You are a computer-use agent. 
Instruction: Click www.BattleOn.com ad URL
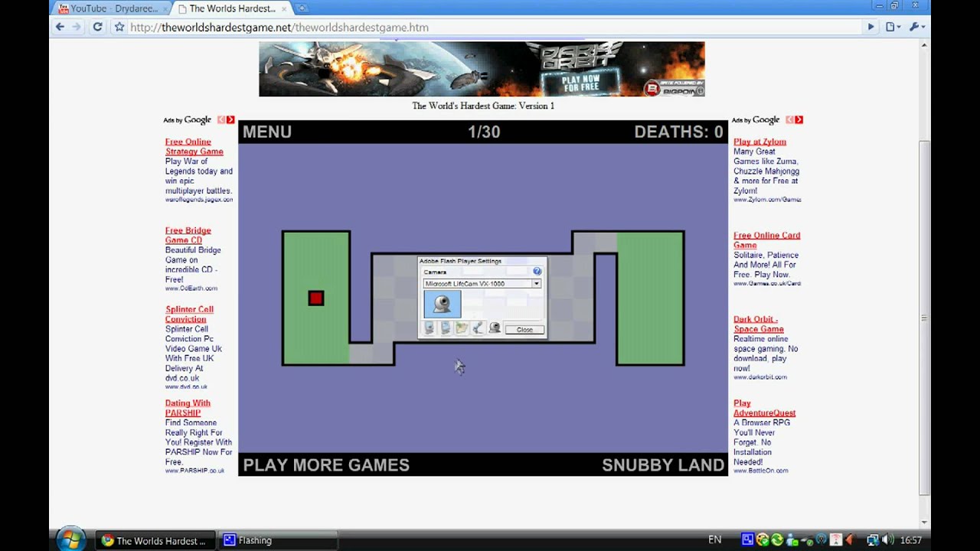[x=760, y=471]
